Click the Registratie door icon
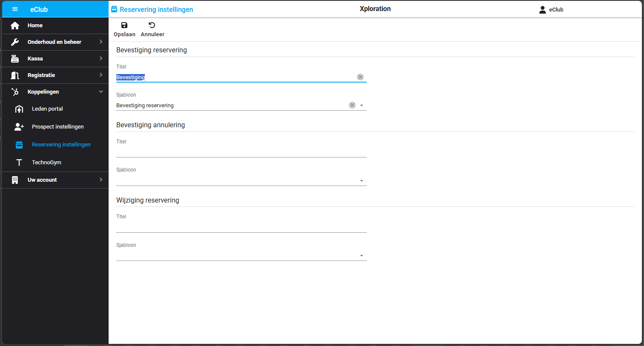 click(15, 75)
